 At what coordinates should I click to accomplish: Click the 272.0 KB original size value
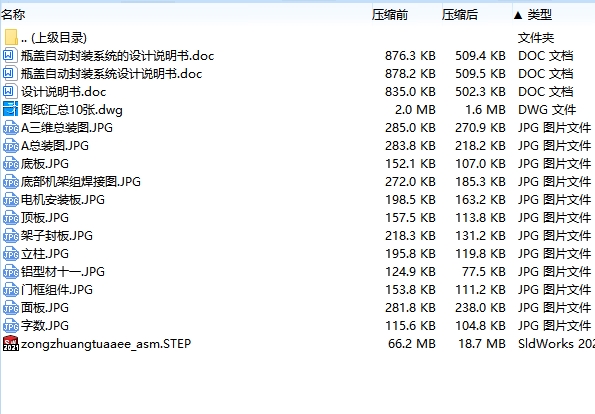tap(410, 182)
